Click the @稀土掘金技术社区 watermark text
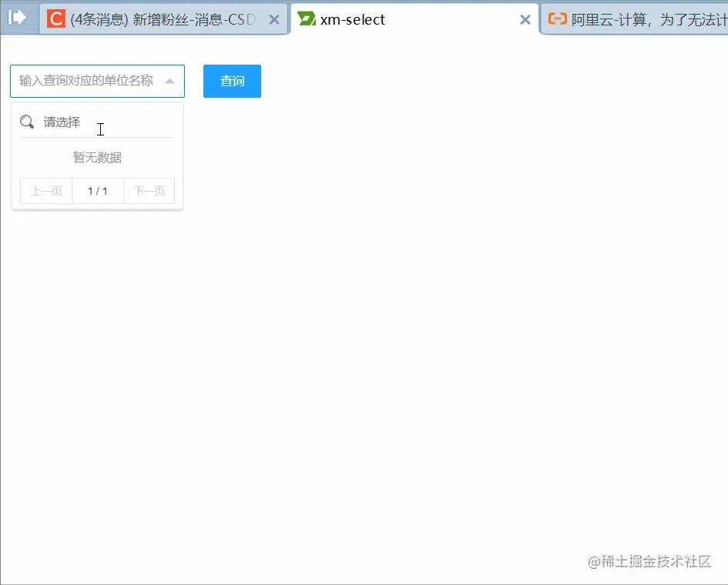 [x=651, y=562]
